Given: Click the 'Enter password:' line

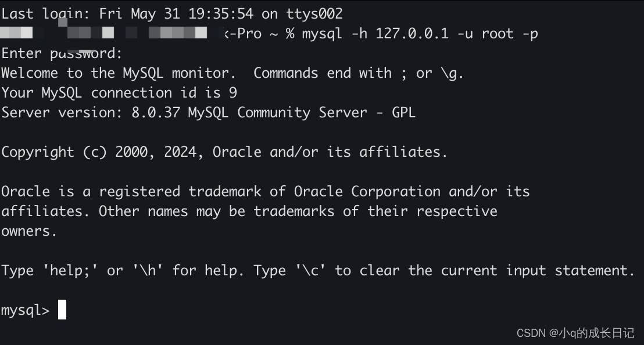Looking at the screenshot, I should [62, 53].
